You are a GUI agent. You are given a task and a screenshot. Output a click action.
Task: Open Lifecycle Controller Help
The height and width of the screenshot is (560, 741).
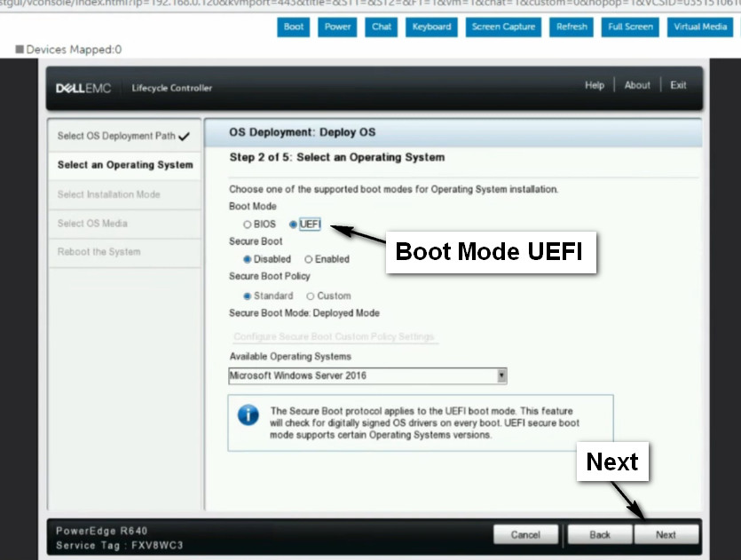click(x=595, y=85)
